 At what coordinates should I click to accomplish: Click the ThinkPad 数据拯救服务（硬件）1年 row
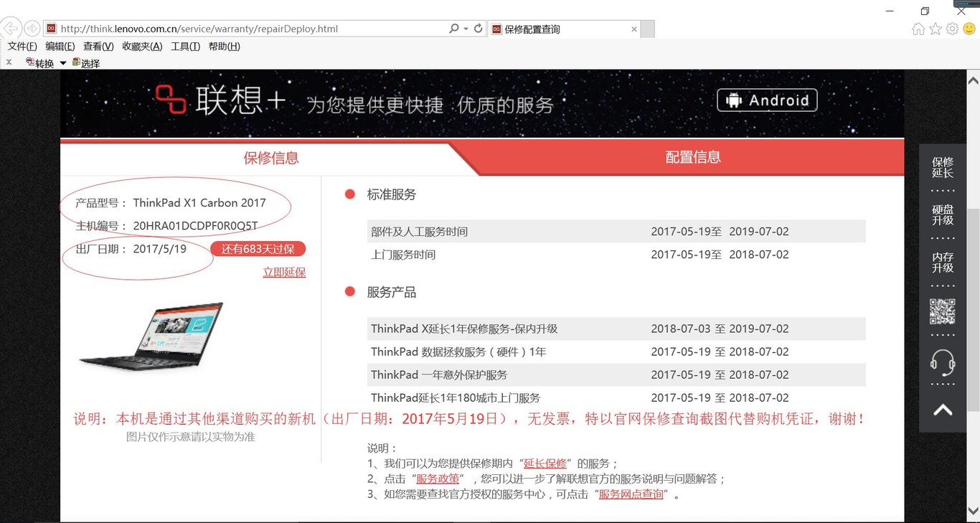click(x=616, y=352)
